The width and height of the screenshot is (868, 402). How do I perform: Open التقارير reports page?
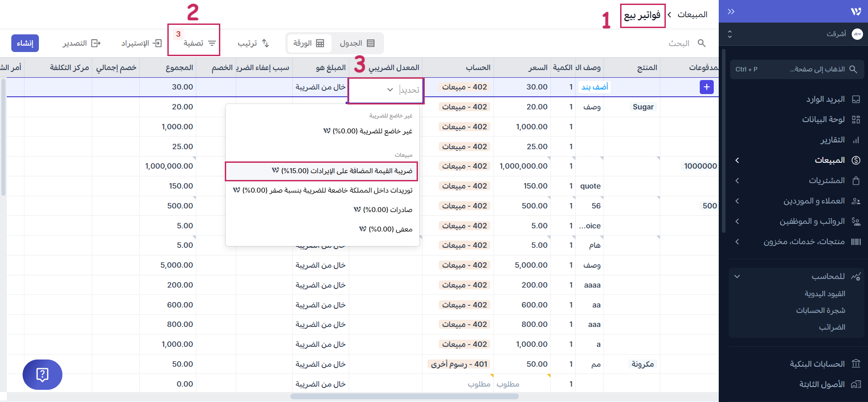832,140
